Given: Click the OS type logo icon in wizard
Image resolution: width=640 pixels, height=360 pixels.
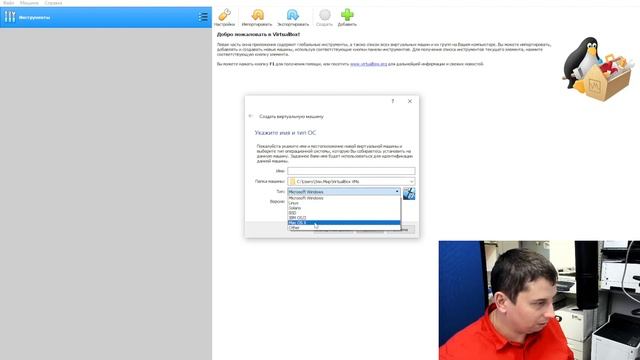Looking at the screenshot, I should (409, 193).
